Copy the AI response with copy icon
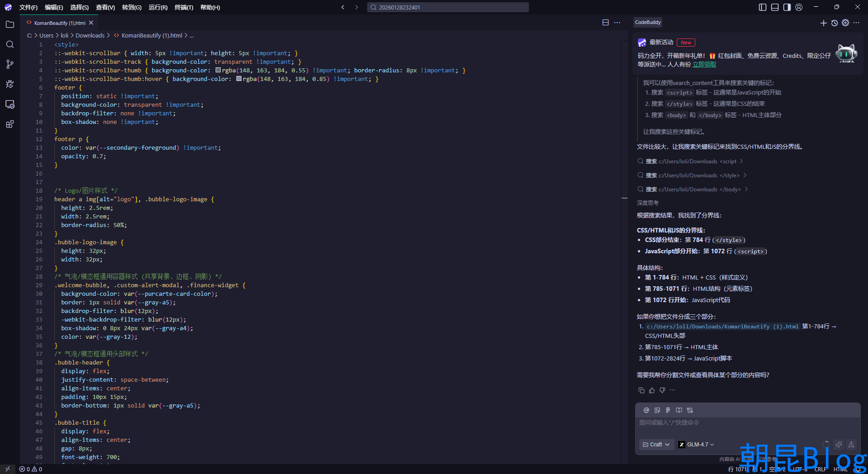Viewport: 868px width, 474px height. [641, 390]
